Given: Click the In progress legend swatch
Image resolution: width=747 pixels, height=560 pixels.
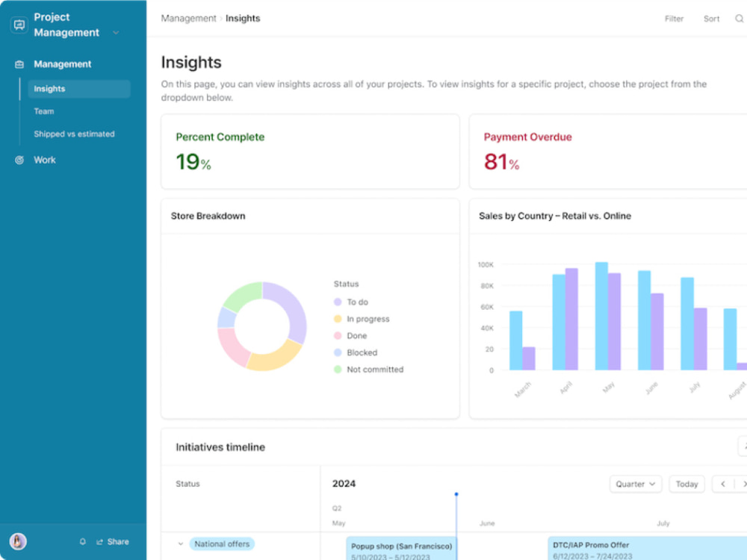Looking at the screenshot, I should coord(338,319).
